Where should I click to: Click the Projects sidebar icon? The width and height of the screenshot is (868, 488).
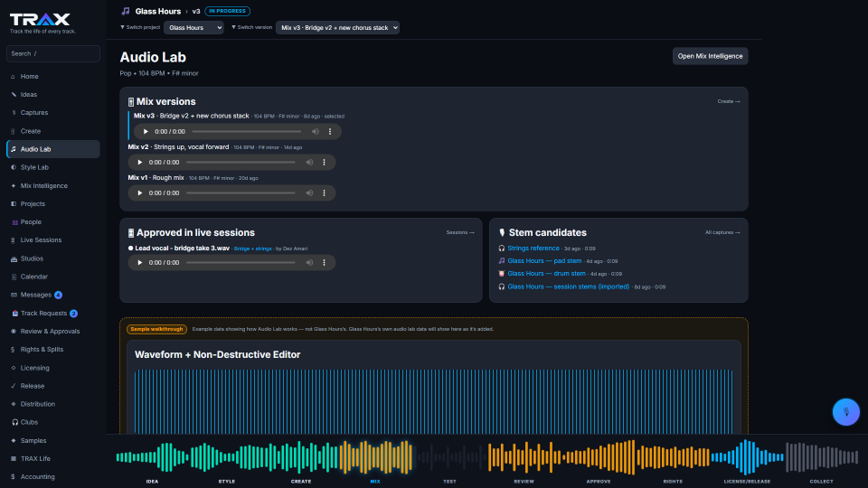pos(14,204)
